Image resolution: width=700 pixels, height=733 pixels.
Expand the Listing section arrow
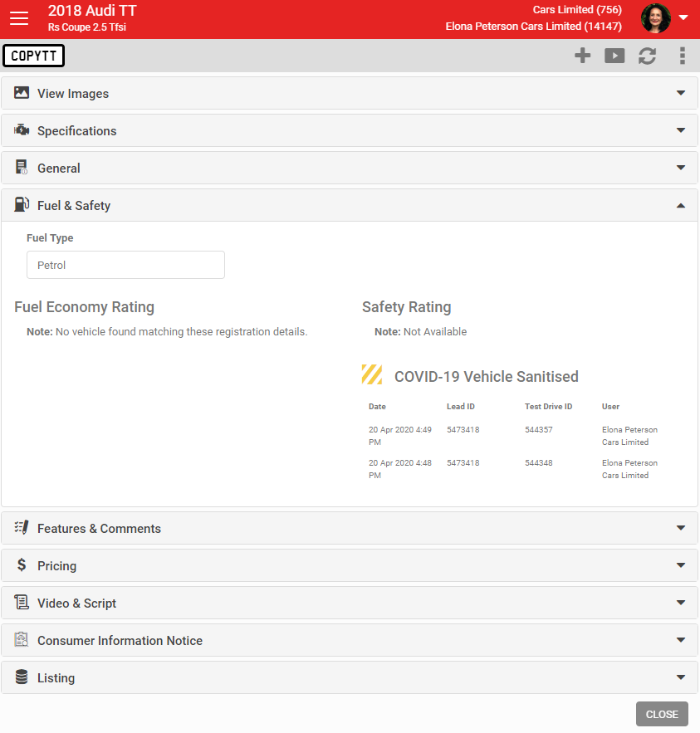(x=681, y=678)
